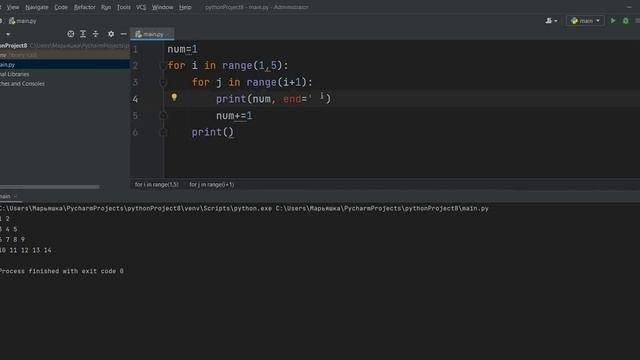Collapse all in the project panel
Viewport: 640px width, 360px height.
coord(96,34)
